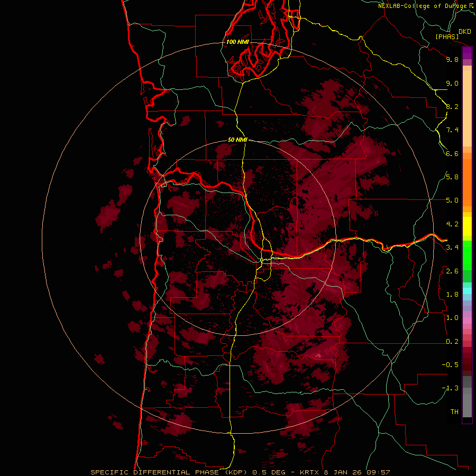Click the Specific Differential Phase KRTX caption
The height and width of the screenshot is (476, 476).
240,472
